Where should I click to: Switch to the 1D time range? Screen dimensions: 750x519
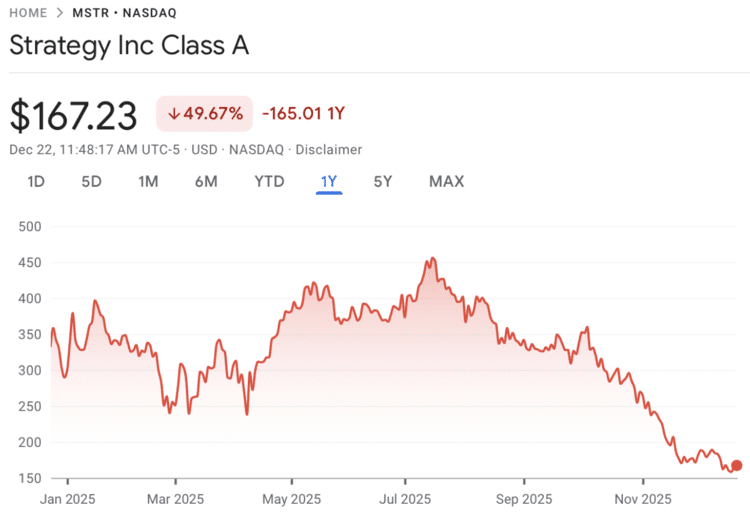[36, 182]
